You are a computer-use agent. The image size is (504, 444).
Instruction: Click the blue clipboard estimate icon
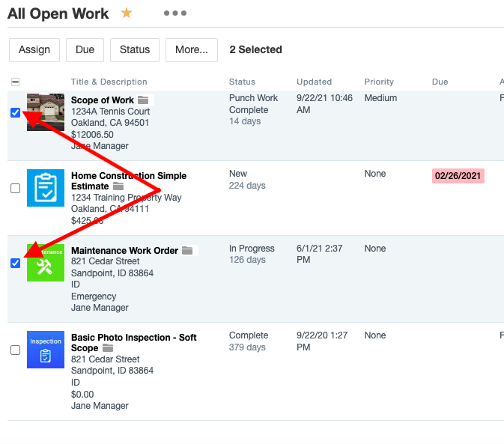(46, 187)
